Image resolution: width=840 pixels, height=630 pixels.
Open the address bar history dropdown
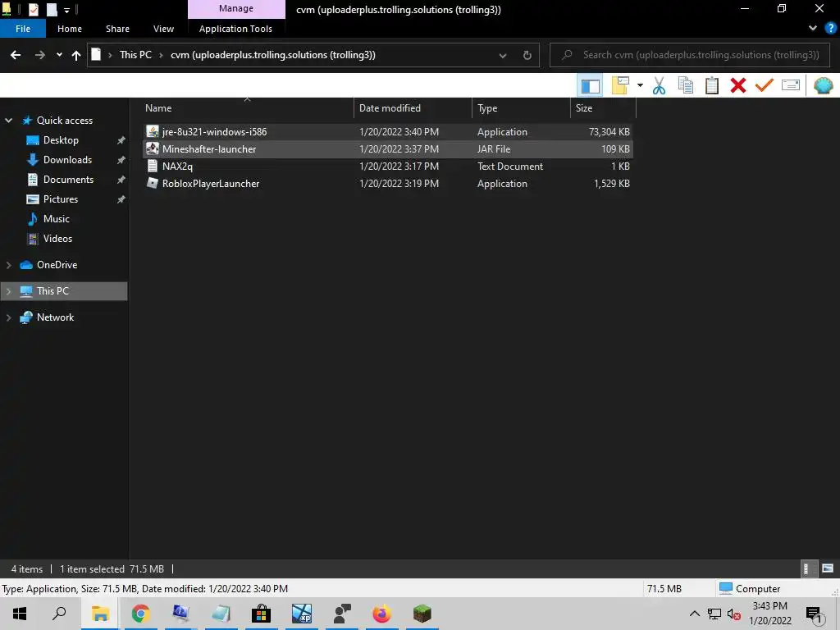pos(503,55)
